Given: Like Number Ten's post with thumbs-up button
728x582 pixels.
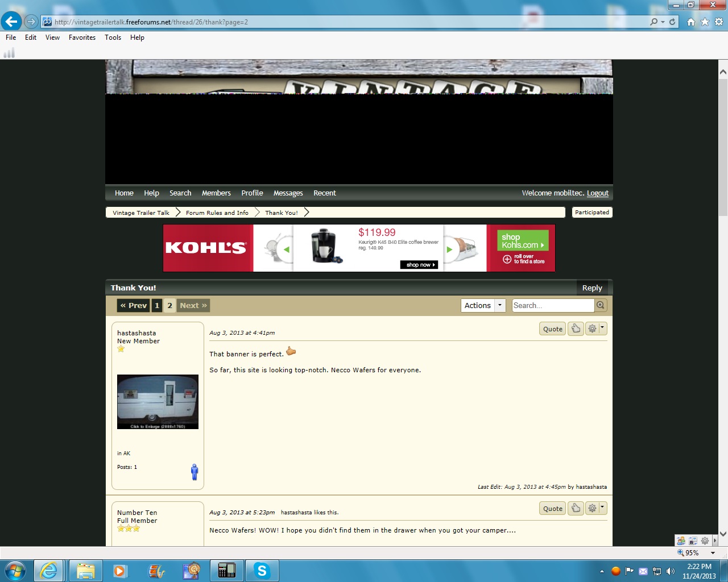Looking at the screenshot, I should tap(576, 508).
